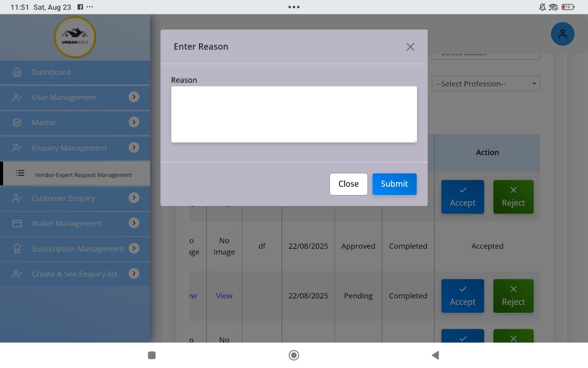Open the user profile avatar icon
Image resolution: width=588 pixels, height=368 pixels.
tap(562, 34)
